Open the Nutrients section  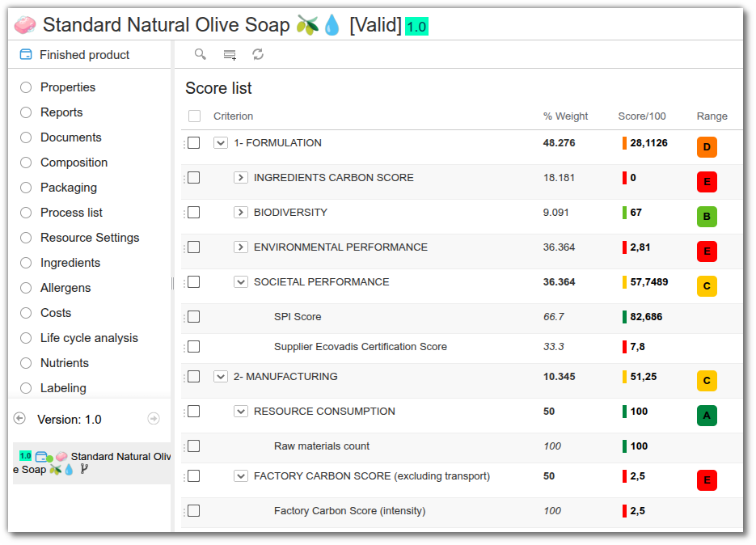65,363
